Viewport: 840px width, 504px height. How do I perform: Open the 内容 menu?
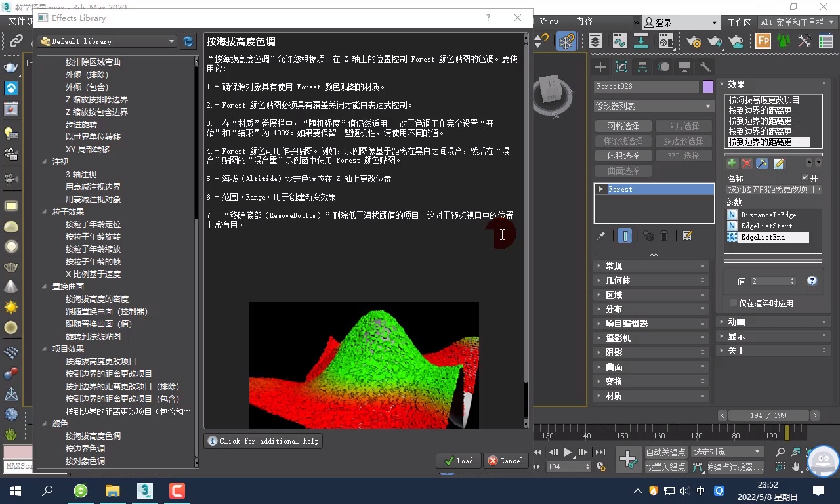point(583,21)
